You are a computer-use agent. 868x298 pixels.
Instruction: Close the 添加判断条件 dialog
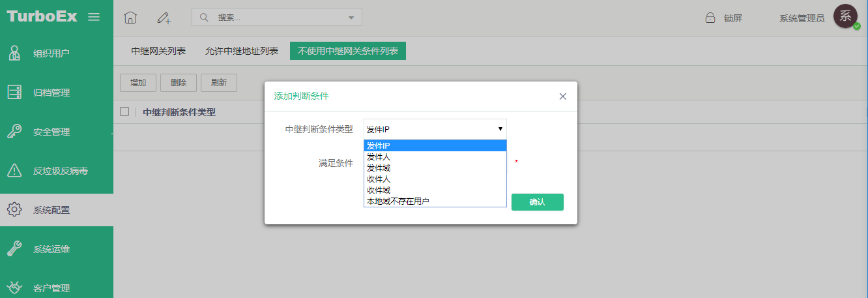point(563,97)
